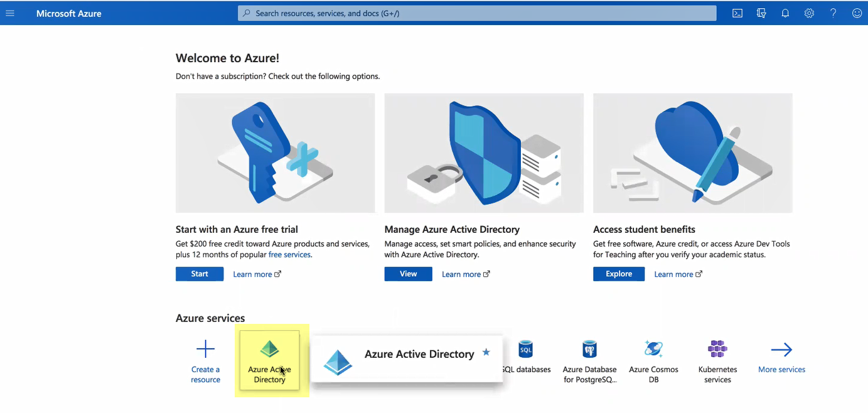
Task: Open the settings gear in header
Action: pyautogui.click(x=809, y=13)
